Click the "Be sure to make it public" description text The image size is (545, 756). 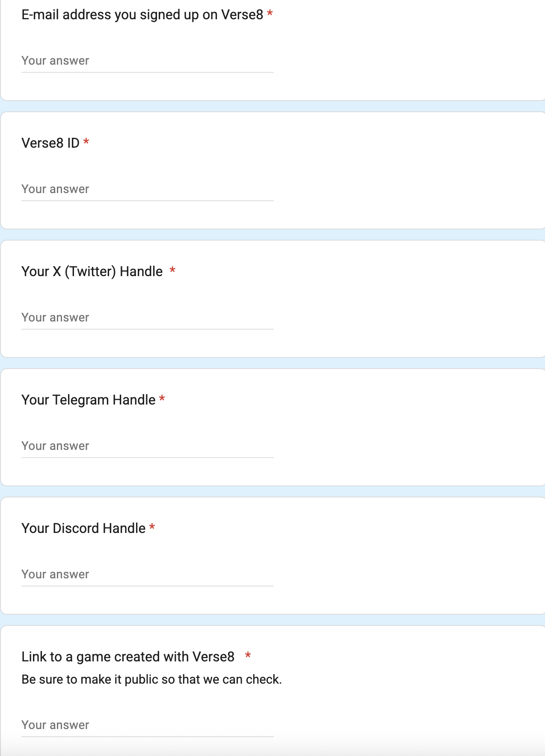point(151,679)
